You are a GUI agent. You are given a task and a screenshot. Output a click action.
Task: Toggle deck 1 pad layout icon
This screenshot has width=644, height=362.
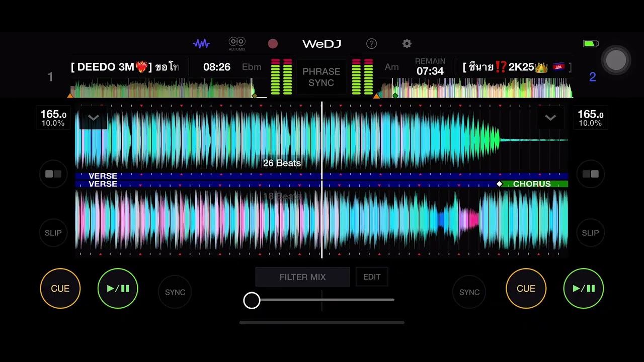(53, 174)
